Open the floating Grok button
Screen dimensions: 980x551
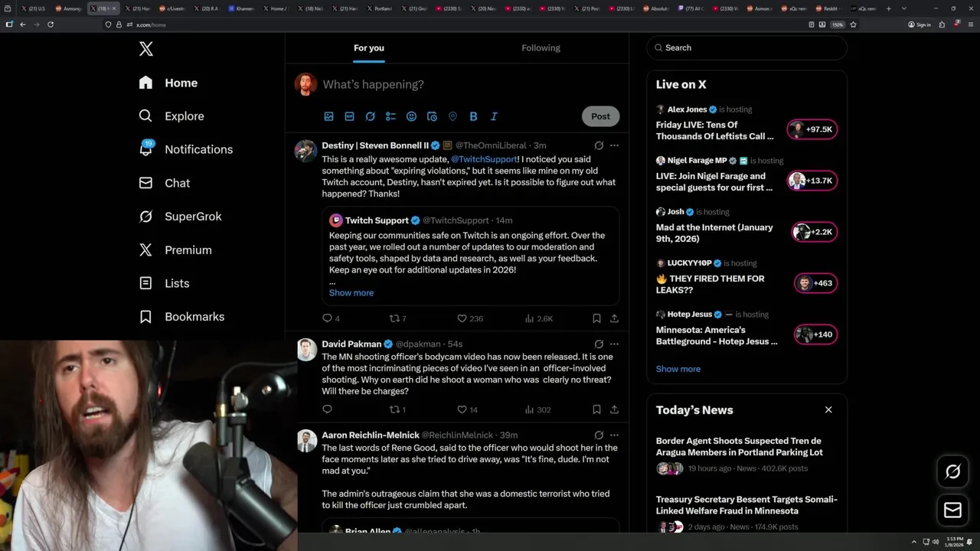(x=952, y=472)
